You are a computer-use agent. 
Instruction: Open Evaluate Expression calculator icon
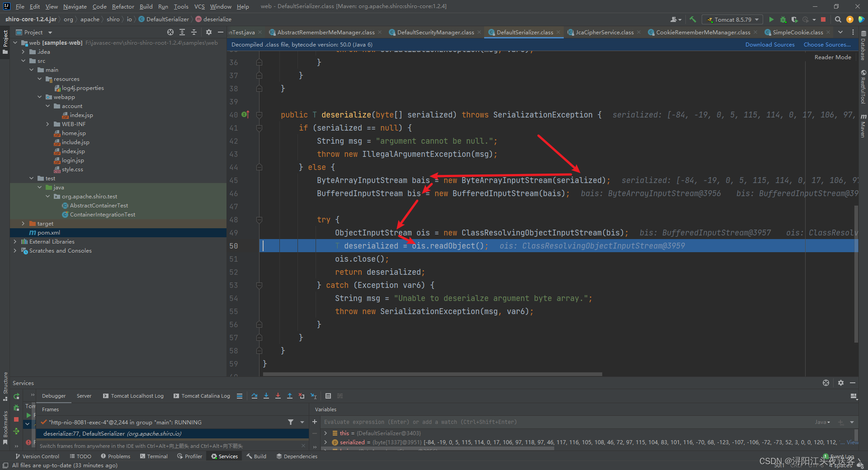[x=328, y=396]
